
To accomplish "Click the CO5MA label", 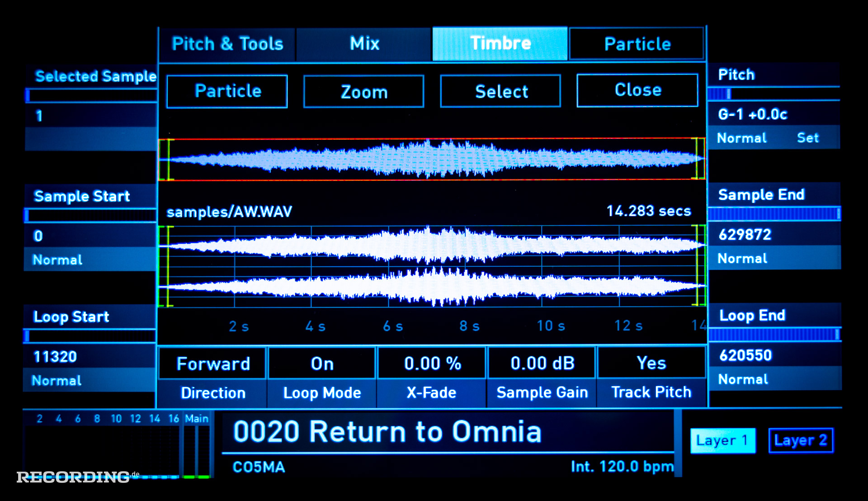I will point(259,467).
